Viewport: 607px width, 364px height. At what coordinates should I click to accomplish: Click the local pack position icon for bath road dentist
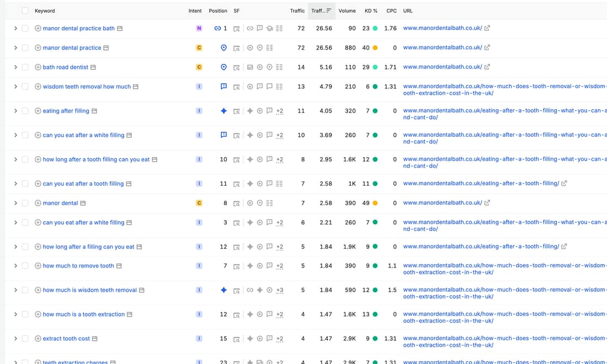click(223, 67)
